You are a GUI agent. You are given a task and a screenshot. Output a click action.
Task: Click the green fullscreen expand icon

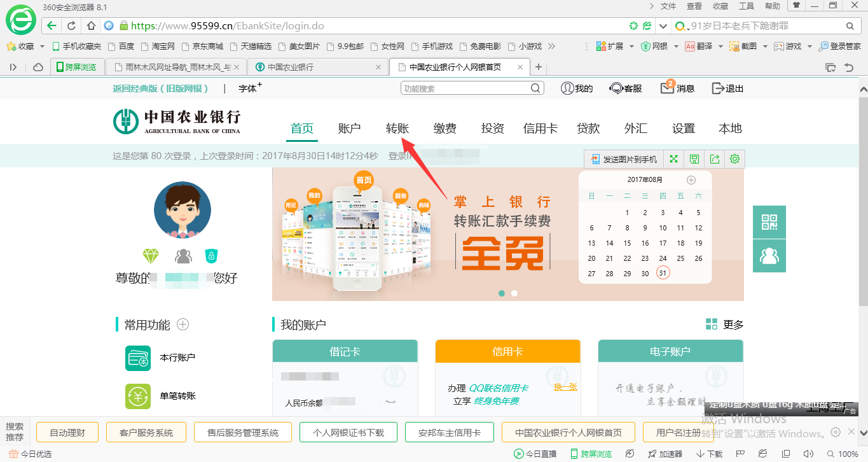click(674, 159)
